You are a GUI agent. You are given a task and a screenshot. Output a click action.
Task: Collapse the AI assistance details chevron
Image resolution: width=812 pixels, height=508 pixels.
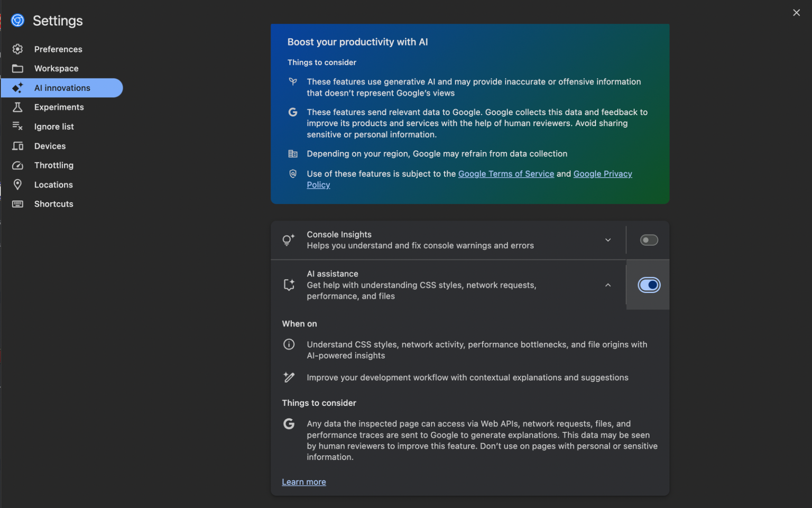[x=608, y=285]
